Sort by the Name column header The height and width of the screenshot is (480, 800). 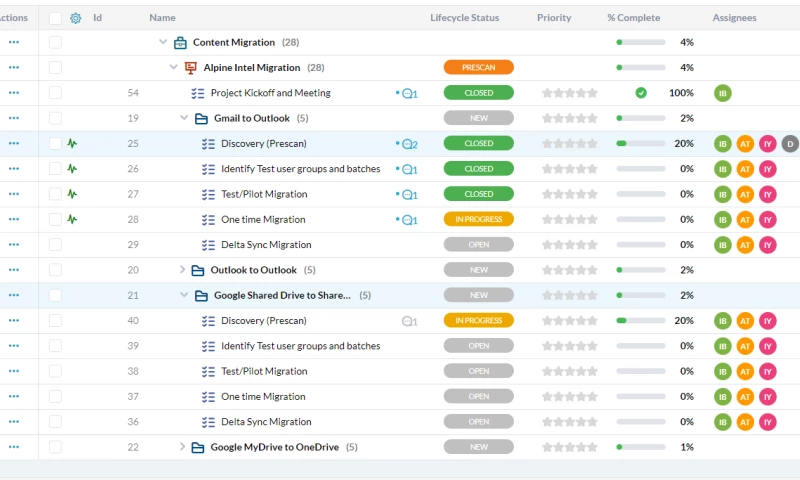coord(162,18)
